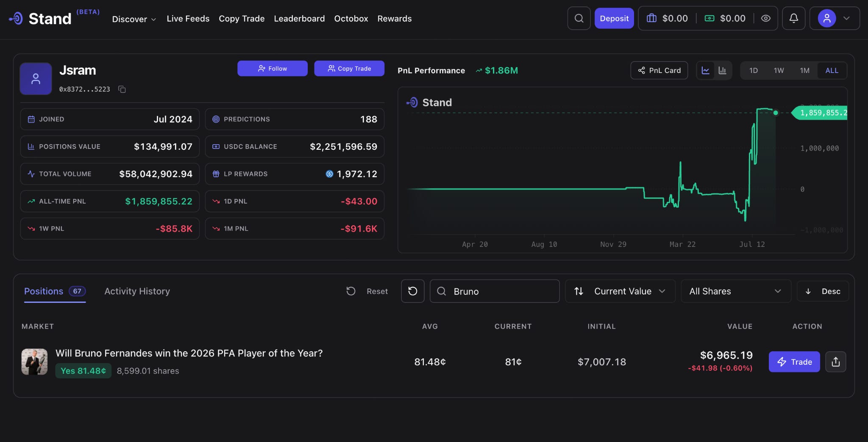
Task: Click the 1D PnL down-trend icon
Action: click(216, 201)
